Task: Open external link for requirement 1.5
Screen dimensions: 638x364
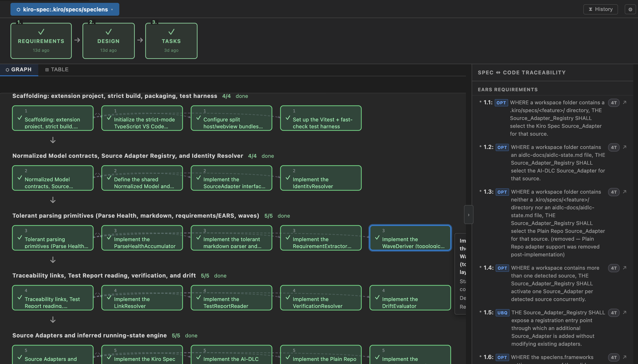Action: (x=625, y=313)
